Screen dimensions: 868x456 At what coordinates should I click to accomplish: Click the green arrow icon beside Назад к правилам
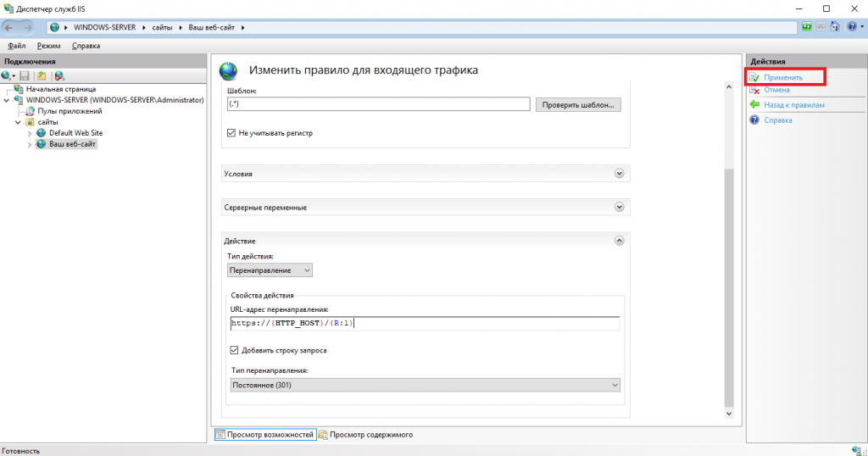pyautogui.click(x=754, y=104)
